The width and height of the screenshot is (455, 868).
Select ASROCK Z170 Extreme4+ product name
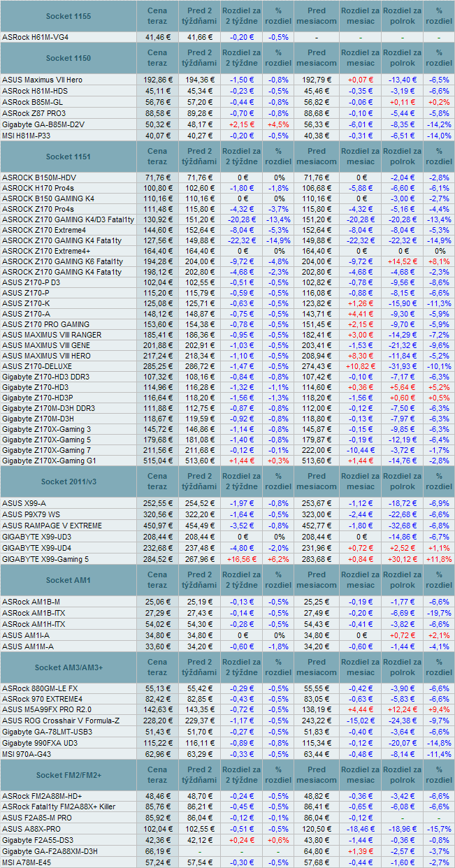point(45,251)
